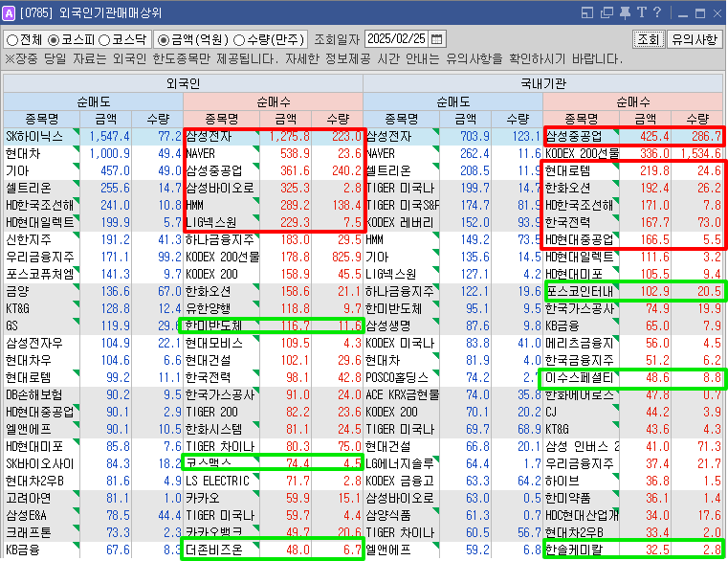The width and height of the screenshot is (728, 561).
Task: Select the 전체 market radio button
Action: (x=12, y=40)
